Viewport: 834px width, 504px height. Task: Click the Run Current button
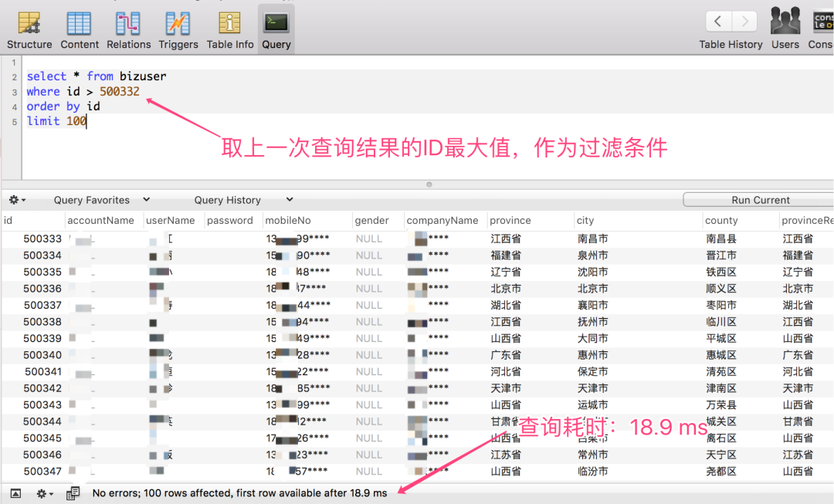click(760, 200)
